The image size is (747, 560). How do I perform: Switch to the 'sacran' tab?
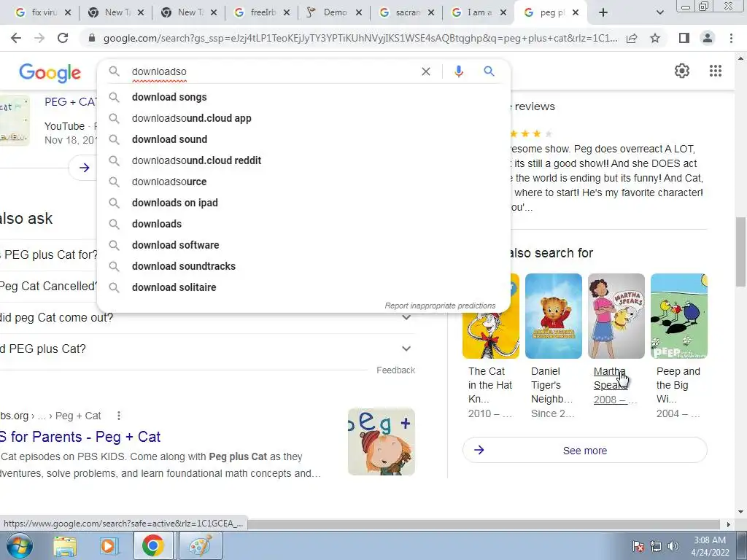[406, 13]
